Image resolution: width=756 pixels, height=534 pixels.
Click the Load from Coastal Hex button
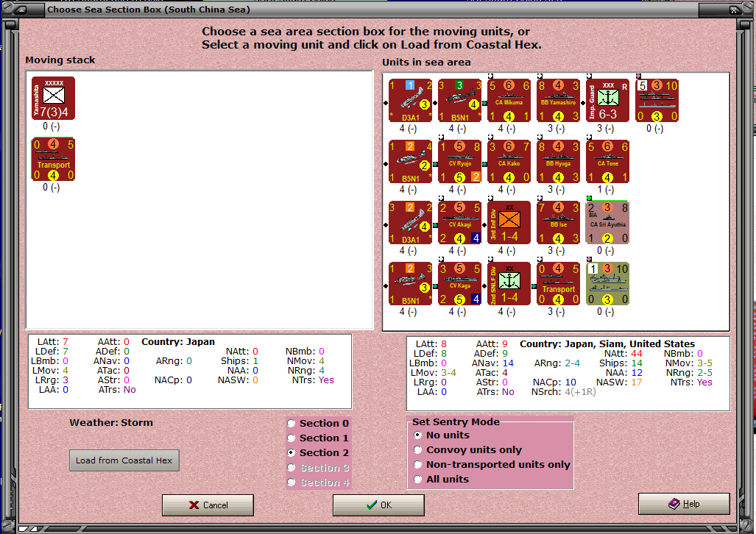coord(124,460)
